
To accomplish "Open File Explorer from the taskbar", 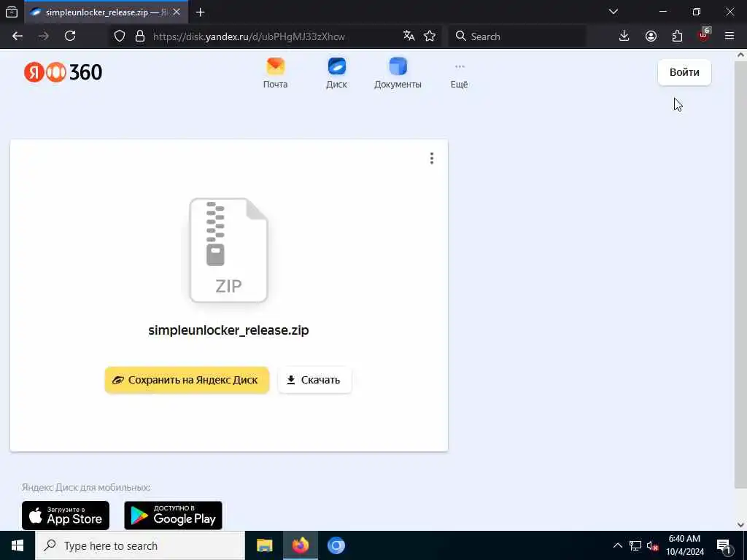I will (x=264, y=545).
